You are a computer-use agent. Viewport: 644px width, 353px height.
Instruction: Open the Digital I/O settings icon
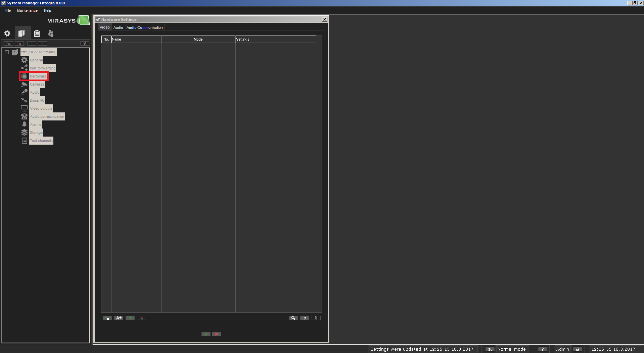pyautogui.click(x=24, y=100)
